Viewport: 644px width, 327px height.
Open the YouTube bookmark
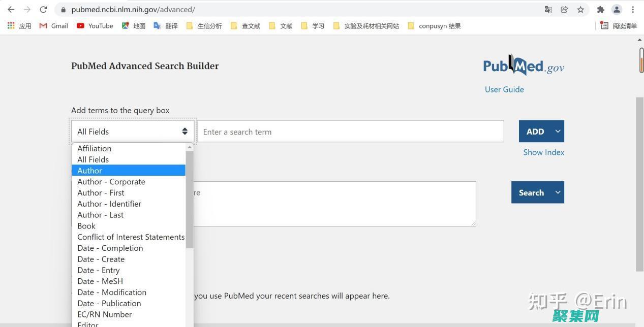pyautogui.click(x=95, y=26)
